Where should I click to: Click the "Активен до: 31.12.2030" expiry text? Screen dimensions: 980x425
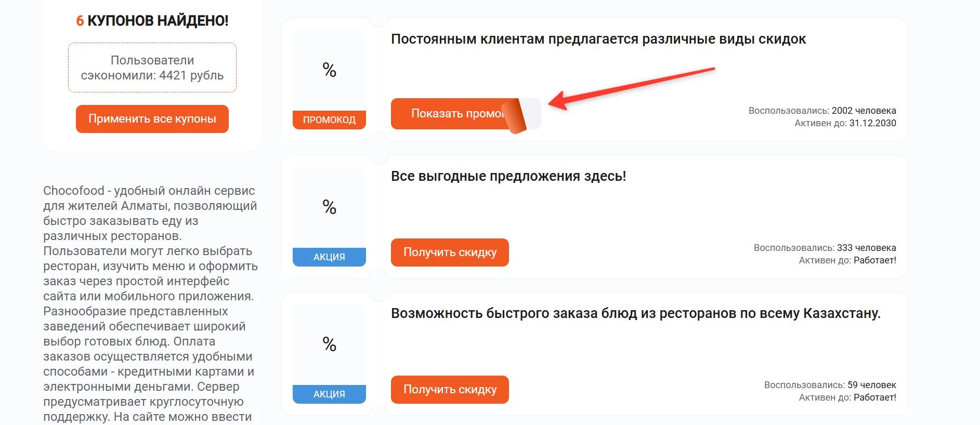point(845,123)
